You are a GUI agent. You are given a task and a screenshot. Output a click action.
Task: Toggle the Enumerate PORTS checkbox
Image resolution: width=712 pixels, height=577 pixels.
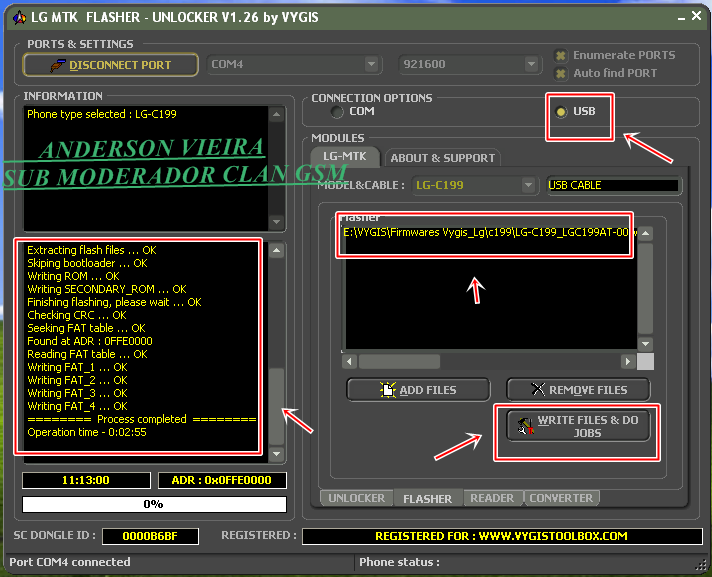pos(560,55)
